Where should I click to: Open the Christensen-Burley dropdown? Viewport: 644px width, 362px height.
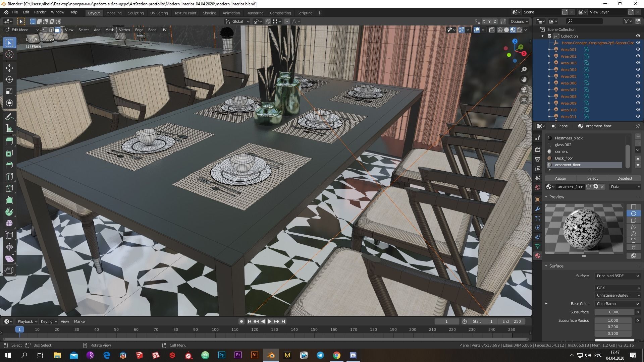[x=618, y=295]
